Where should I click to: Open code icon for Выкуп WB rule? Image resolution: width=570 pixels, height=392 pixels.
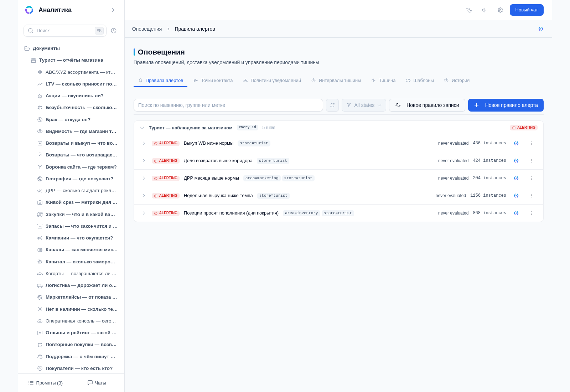point(516,143)
